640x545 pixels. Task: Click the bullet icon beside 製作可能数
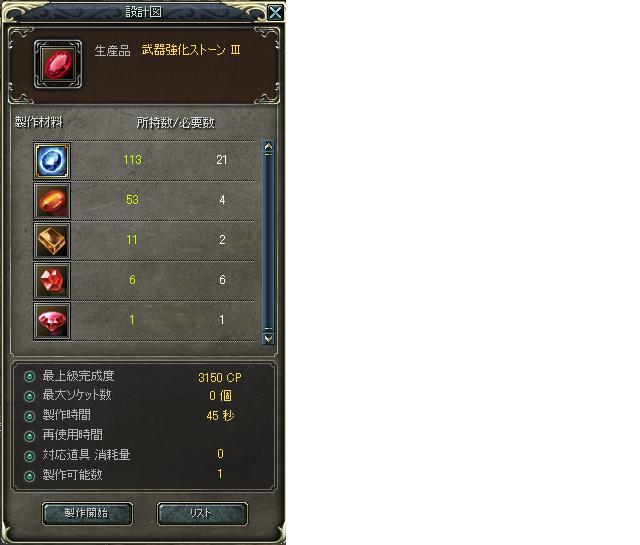pos(29,476)
